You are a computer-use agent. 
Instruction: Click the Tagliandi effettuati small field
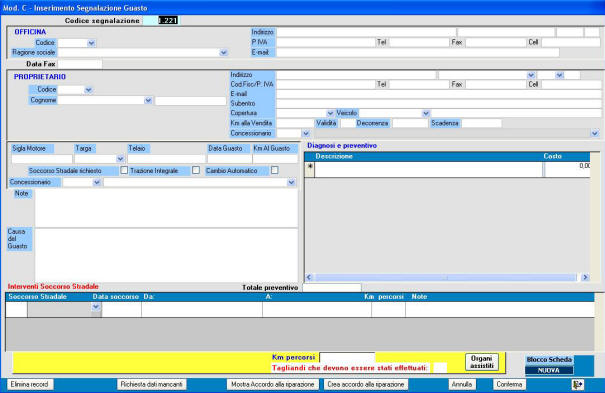pos(440,368)
